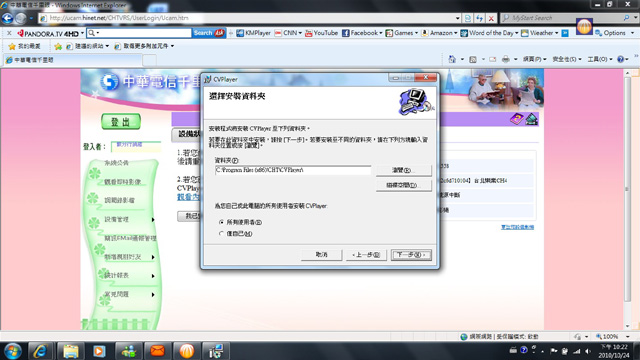640x360 pixels.
Task: Click the 取消 cancel button
Action: (322, 255)
